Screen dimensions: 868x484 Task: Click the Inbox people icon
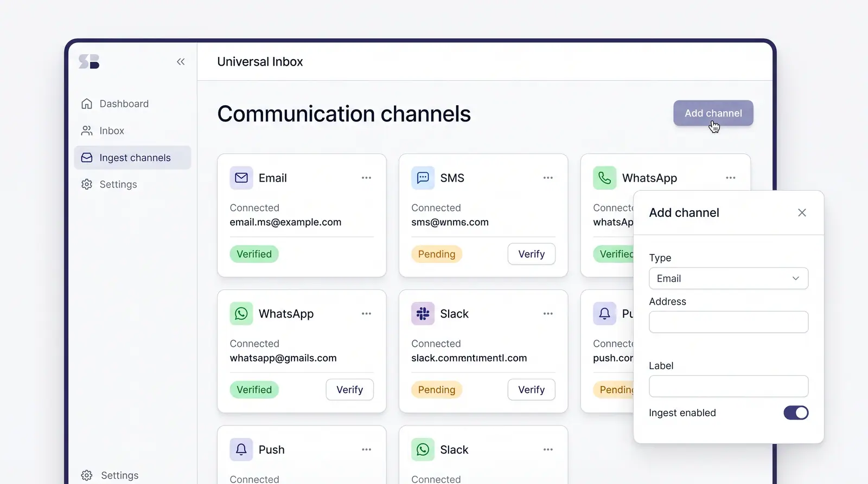tap(87, 131)
